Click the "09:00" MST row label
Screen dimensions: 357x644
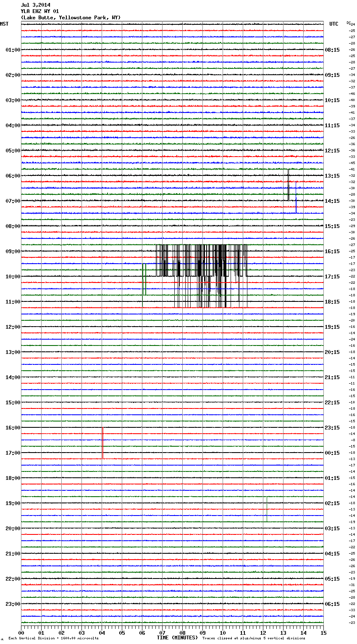tap(13, 251)
